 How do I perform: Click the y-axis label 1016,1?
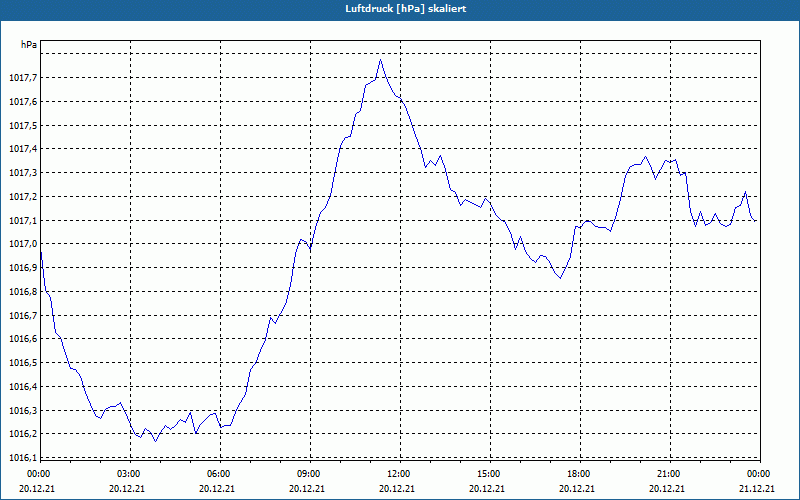(x=23, y=458)
